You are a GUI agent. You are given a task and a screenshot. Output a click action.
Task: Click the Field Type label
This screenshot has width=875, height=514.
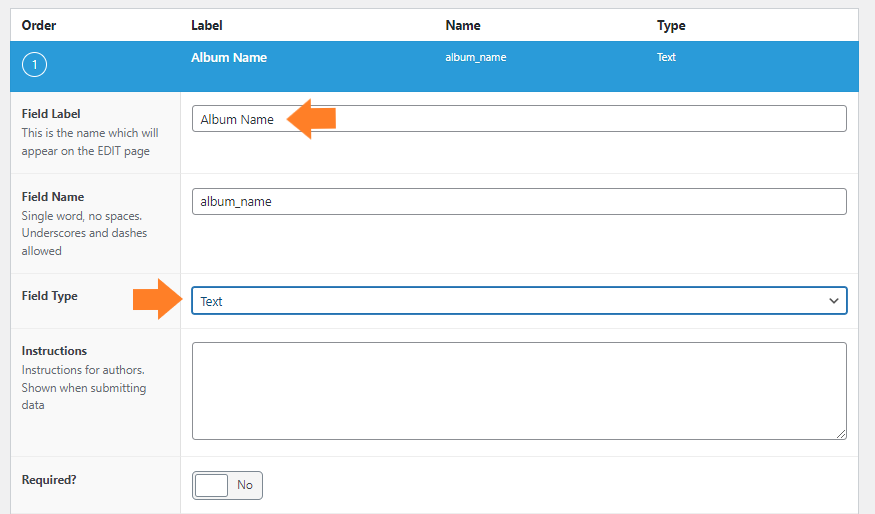50,296
